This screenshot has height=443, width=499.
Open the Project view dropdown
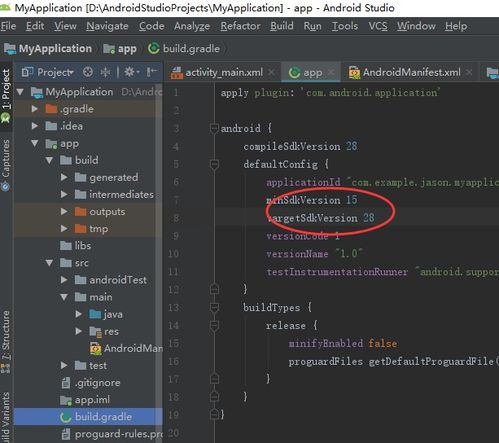(x=48, y=72)
